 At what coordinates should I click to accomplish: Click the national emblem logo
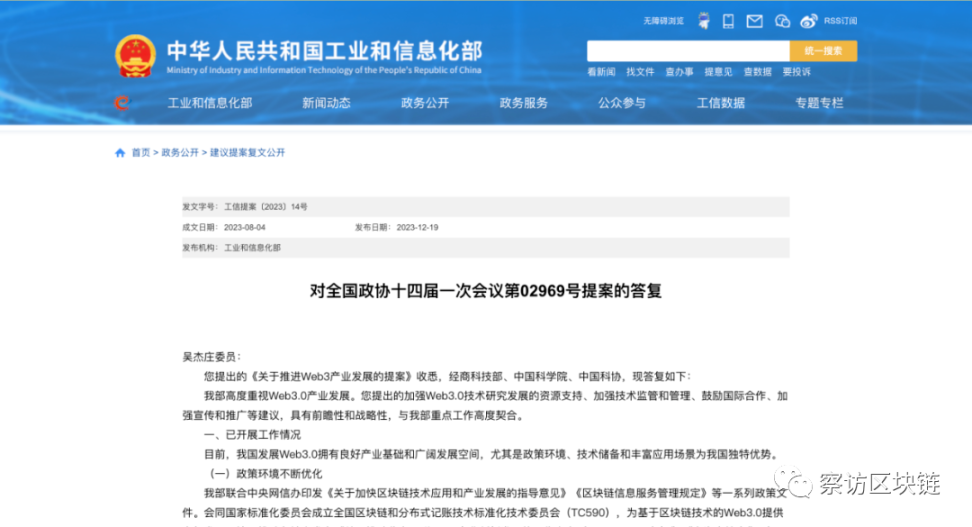(x=135, y=56)
